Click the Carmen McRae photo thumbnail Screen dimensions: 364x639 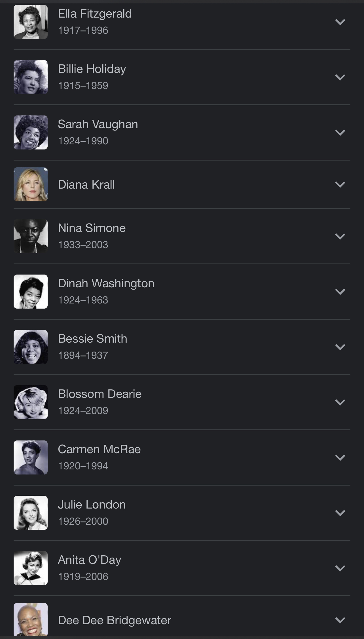point(31,457)
